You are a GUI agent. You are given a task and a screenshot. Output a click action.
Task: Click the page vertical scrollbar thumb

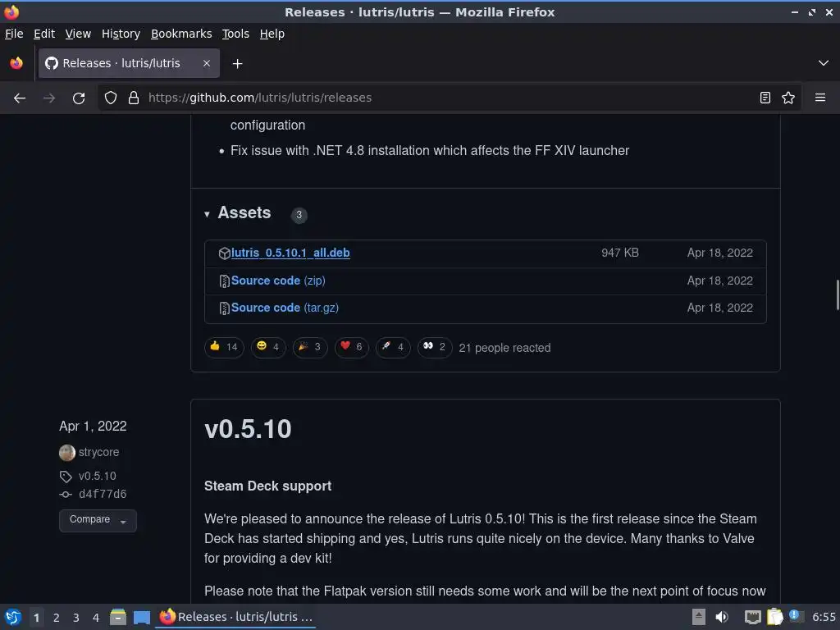tap(837, 294)
